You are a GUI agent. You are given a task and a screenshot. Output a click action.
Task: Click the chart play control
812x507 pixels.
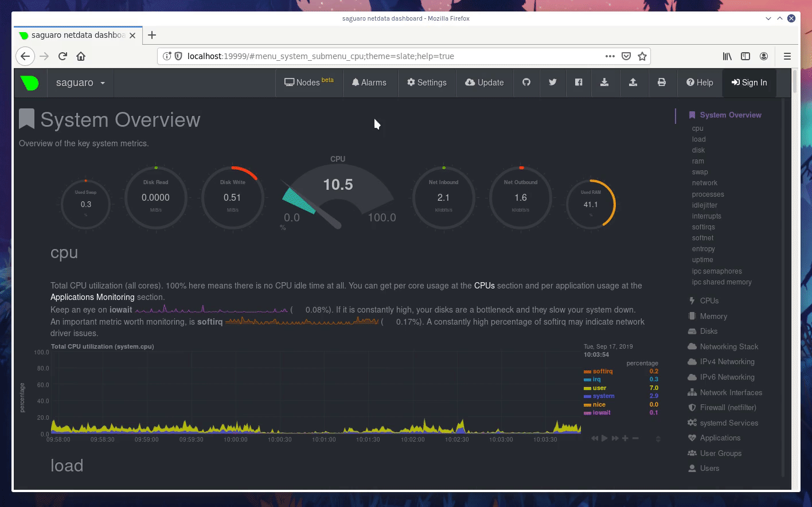click(x=604, y=438)
